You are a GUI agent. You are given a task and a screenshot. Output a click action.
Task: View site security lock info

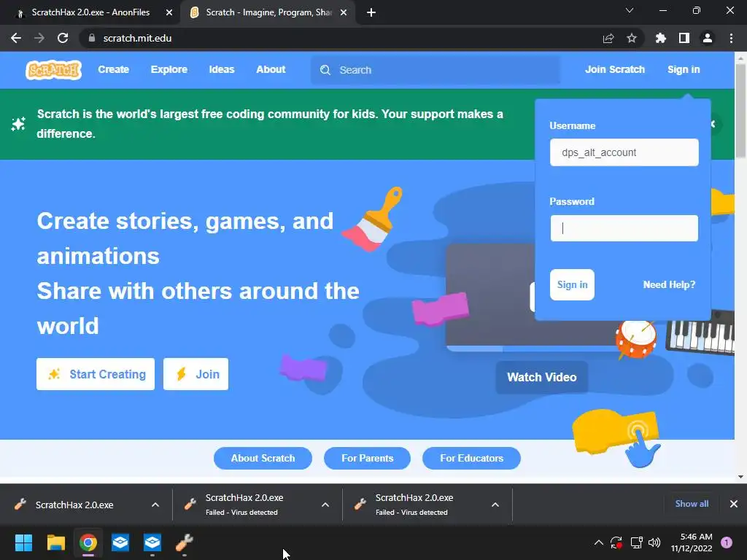[92, 38]
